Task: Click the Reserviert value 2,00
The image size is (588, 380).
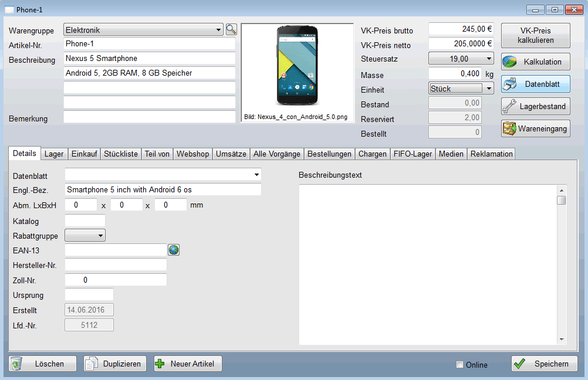Action: [x=455, y=118]
